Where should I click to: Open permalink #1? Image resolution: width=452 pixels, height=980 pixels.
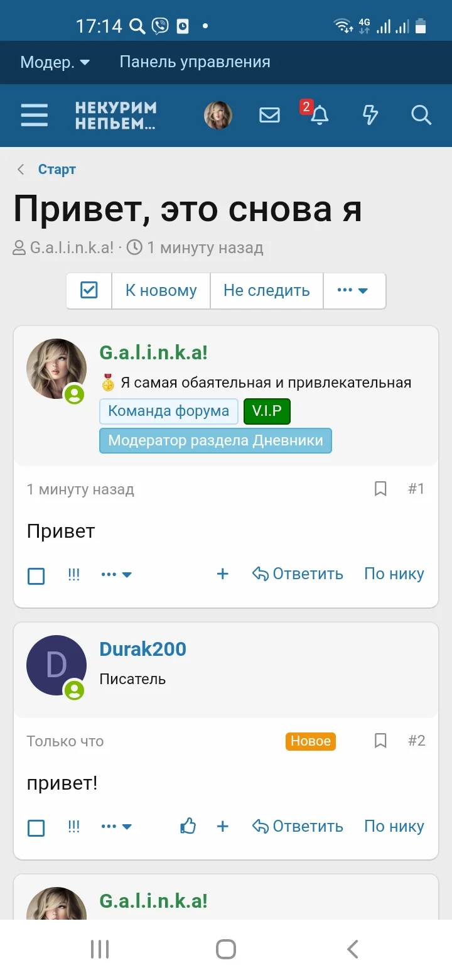pyautogui.click(x=416, y=489)
